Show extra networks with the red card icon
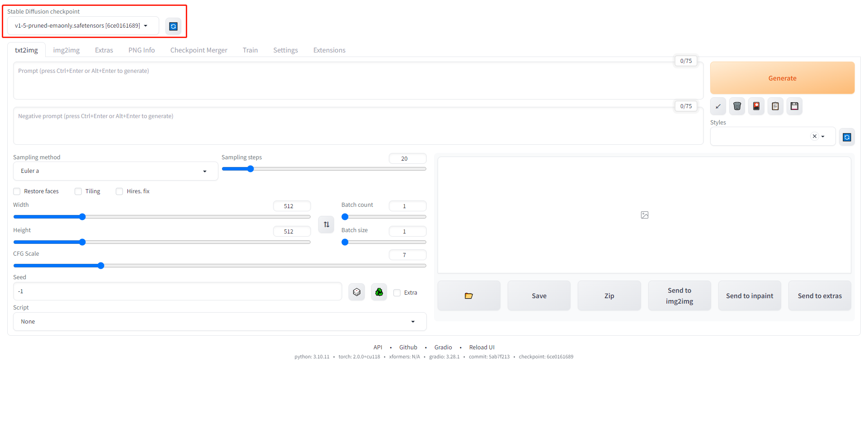This screenshot has height=424, width=868. [756, 106]
